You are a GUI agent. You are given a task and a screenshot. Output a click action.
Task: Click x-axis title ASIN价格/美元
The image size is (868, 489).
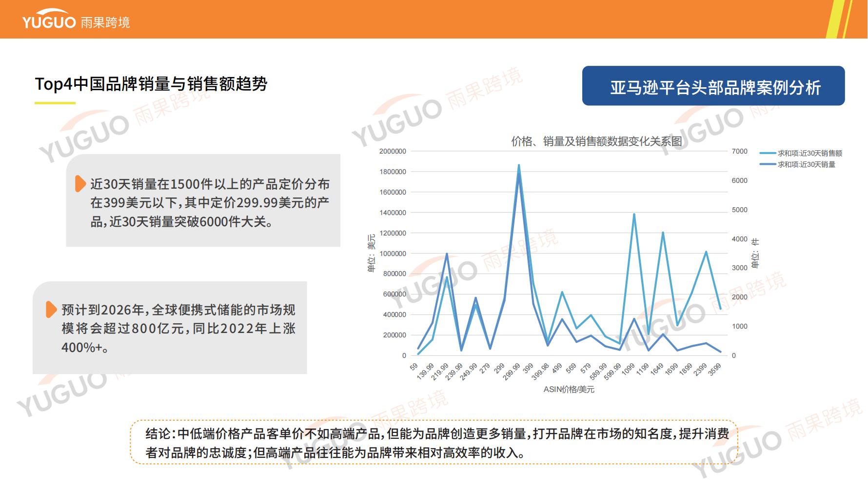(569, 390)
